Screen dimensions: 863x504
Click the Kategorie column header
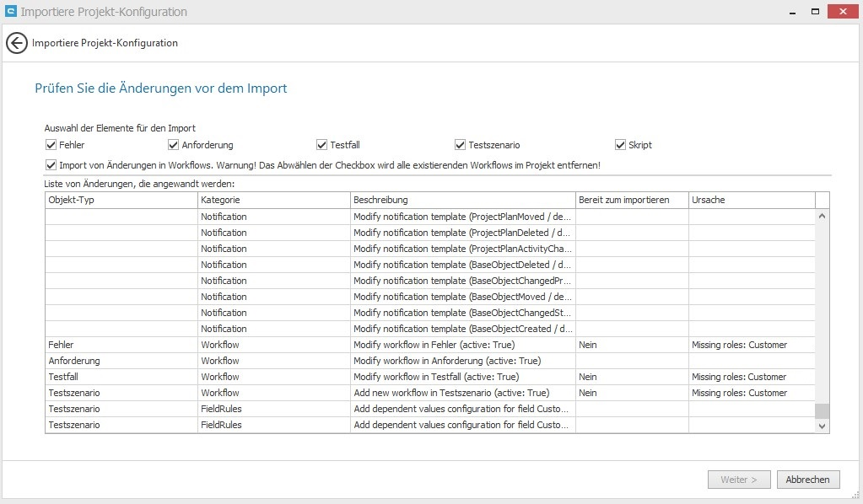coord(273,200)
